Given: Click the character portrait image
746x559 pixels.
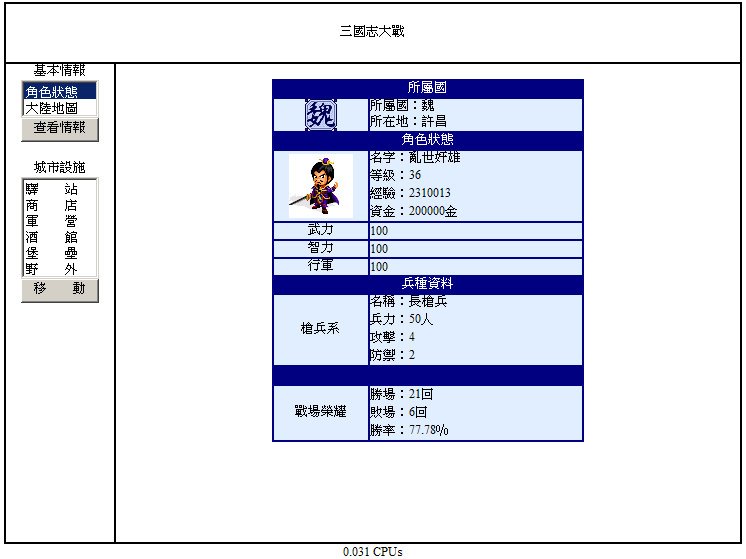Looking at the screenshot, I should click(x=321, y=186).
